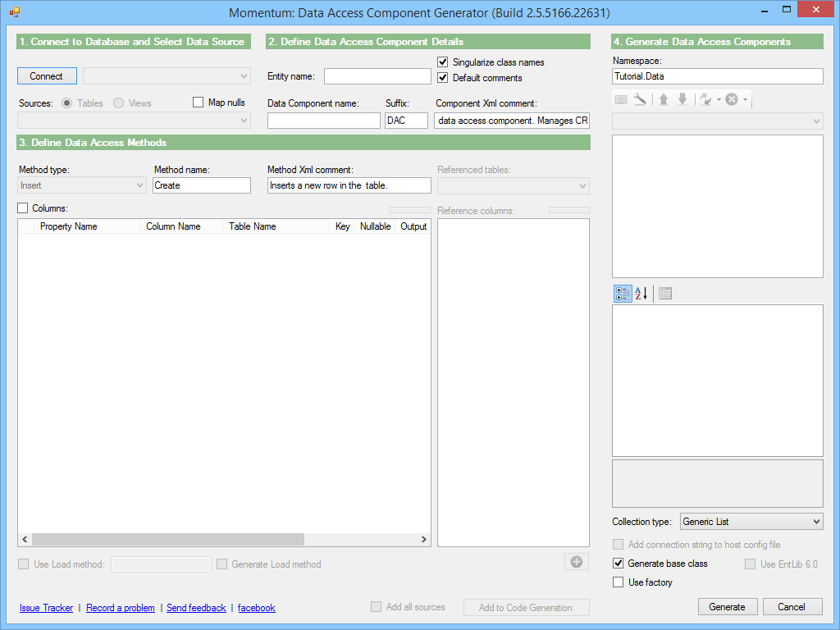840x630 pixels.
Task: Click the round X remove icon
Action: tap(732, 99)
